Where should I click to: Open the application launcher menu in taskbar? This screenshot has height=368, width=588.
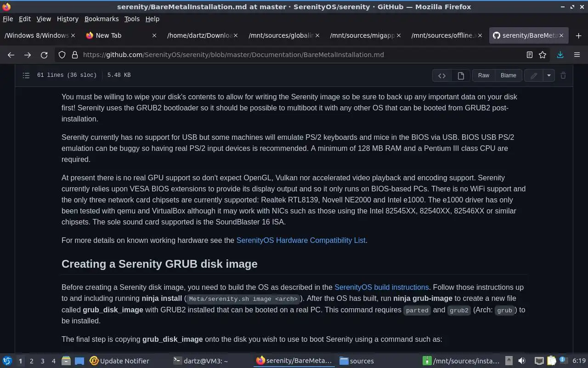click(7, 361)
